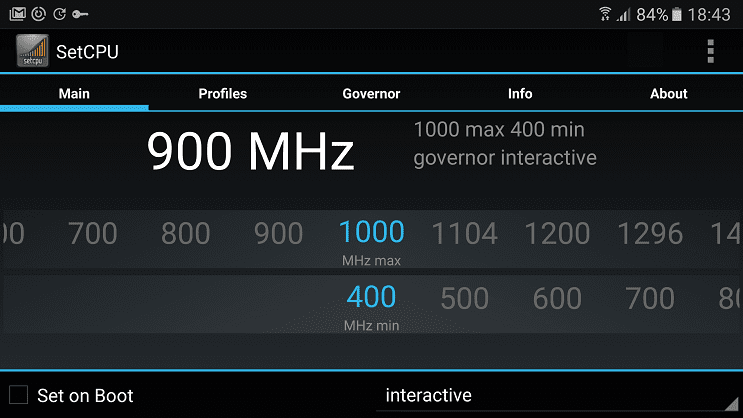Tap the sync refresh status icon
Screen dimensions: 743x418
[59, 14]
